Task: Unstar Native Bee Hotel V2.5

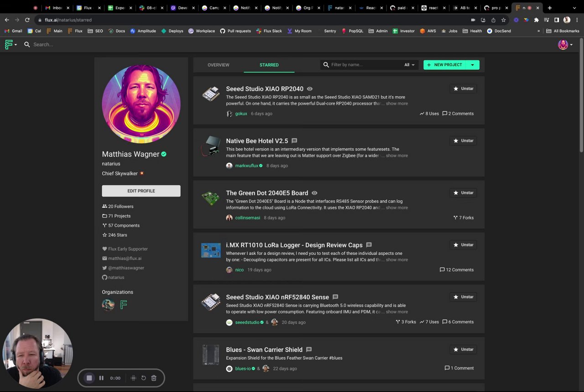Action: tap(463, 141)
